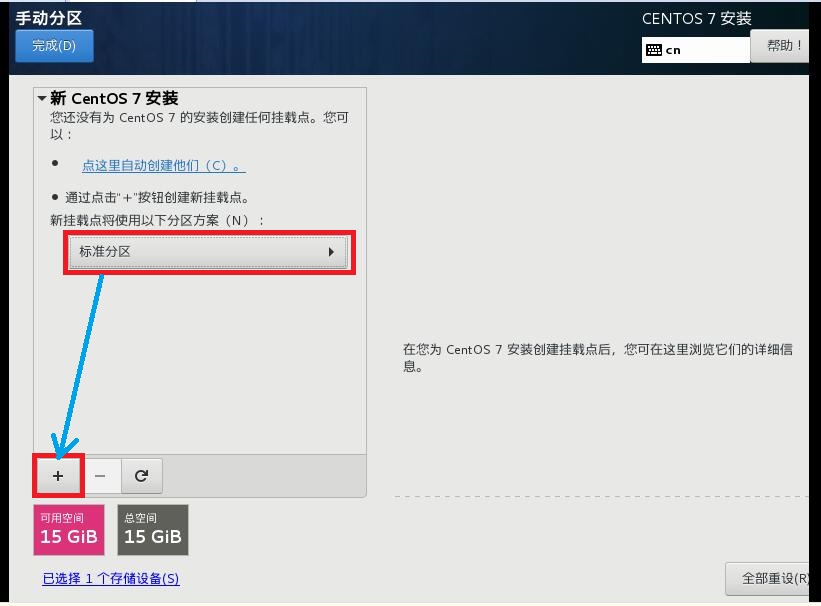Click the 全部重设(R) reset all button
The width and height of the screenshot is (821, 606).
coord(768,578)
